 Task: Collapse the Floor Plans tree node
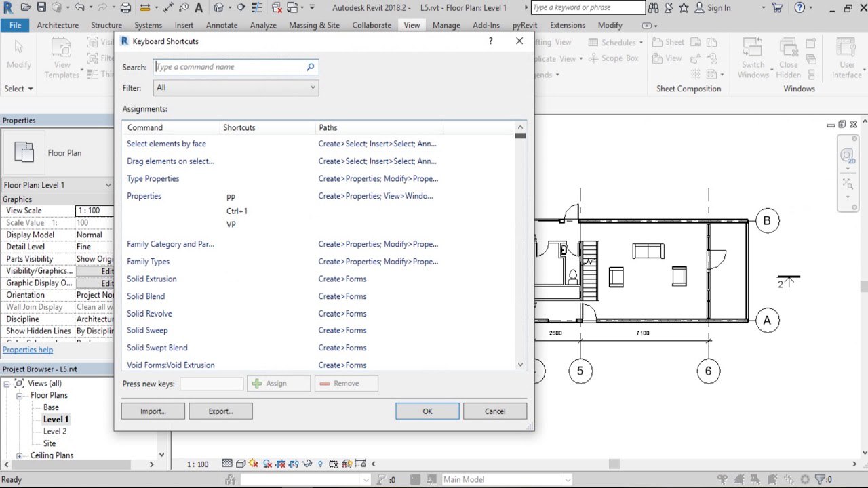coord(20,395)
